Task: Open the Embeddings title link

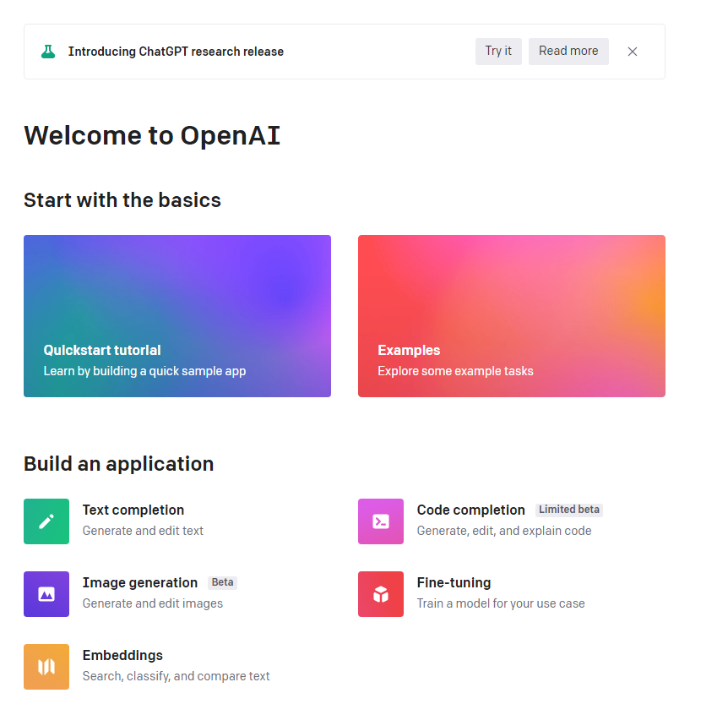Action: 122,655
